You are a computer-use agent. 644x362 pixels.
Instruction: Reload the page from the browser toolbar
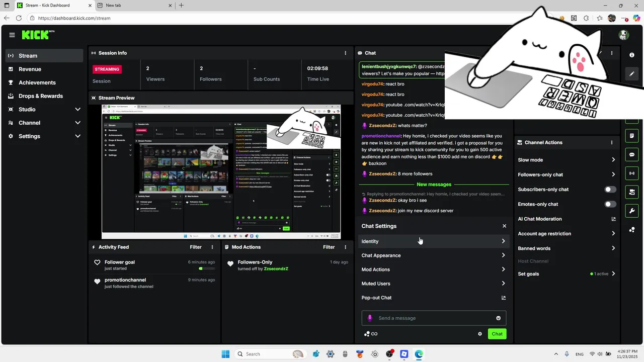(19, 18)
